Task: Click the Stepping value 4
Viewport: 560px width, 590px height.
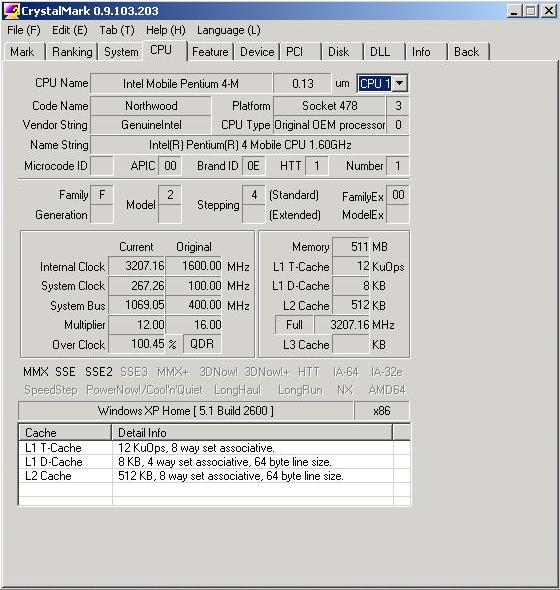Action: click(254, 195)
